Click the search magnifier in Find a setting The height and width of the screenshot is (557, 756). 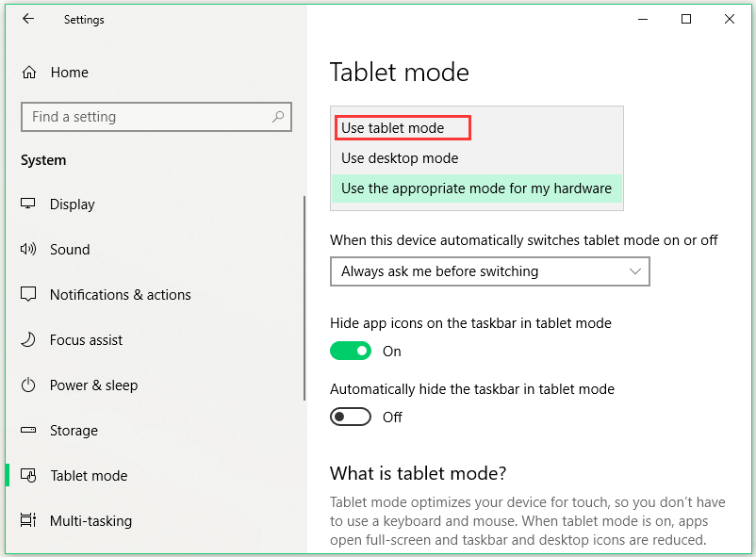[276, 117]
